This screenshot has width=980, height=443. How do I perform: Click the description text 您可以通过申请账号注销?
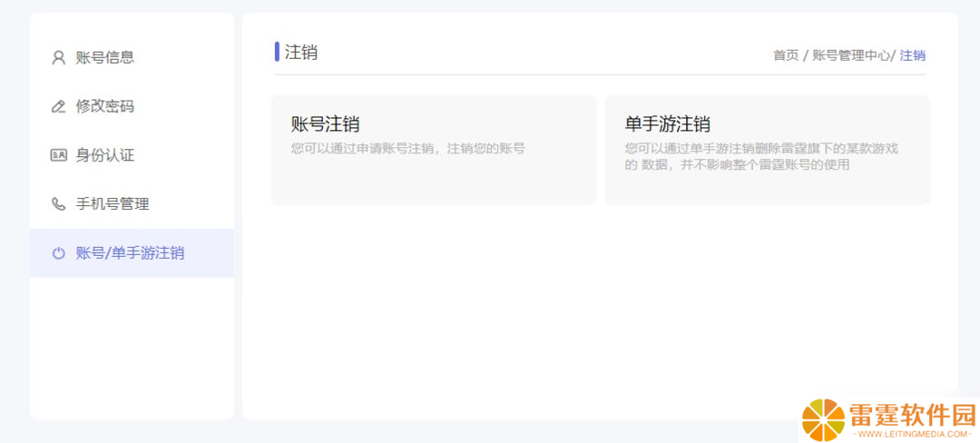click(x=408, y=150)
